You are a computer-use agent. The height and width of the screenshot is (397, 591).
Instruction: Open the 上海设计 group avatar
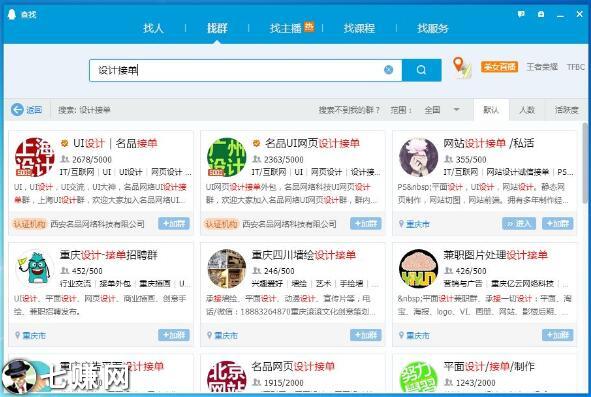click(x=34, y=157)
